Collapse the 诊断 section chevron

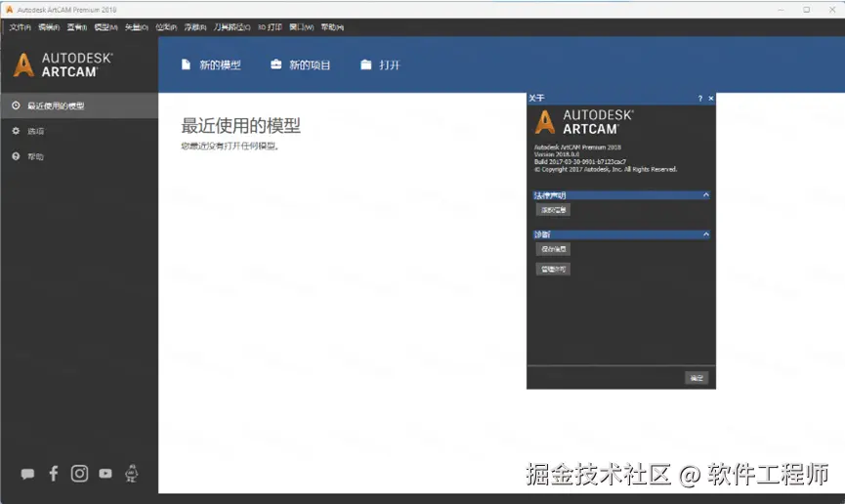tap(705, 234)
